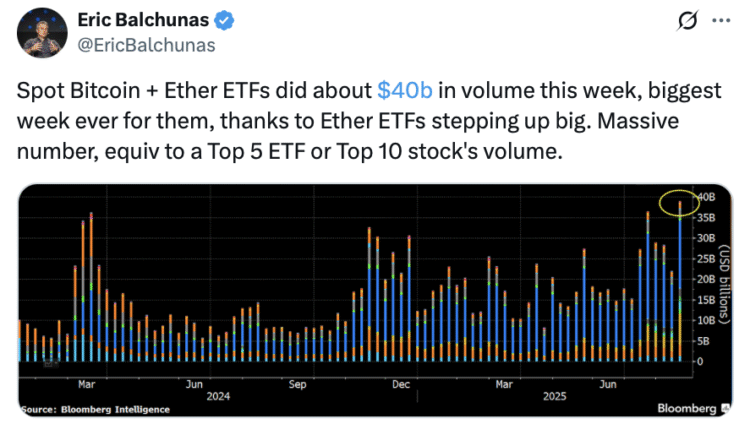Click the yellow circle highlighting the peak bar

[680, 201]
